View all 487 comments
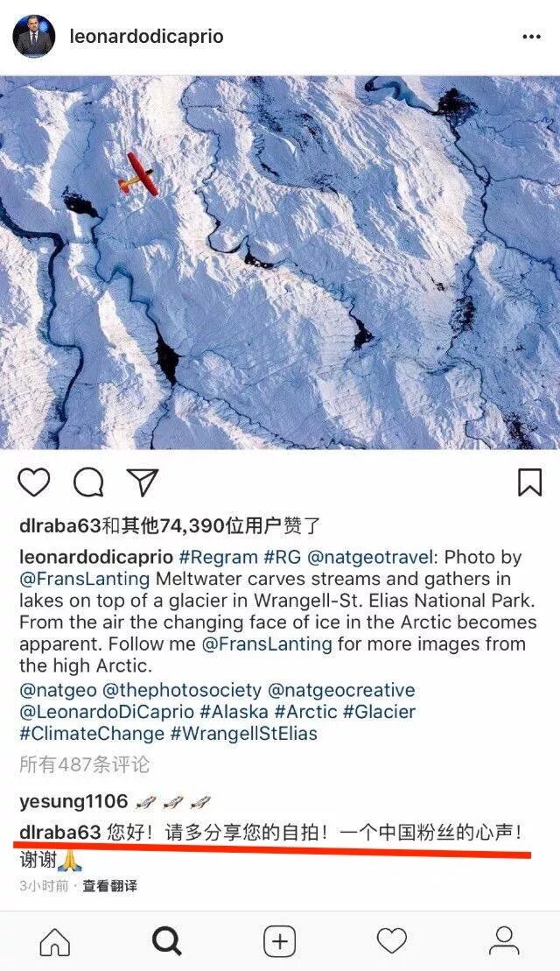Image resolution: width=560 pixels, height=971 pixels. point(84,764)
